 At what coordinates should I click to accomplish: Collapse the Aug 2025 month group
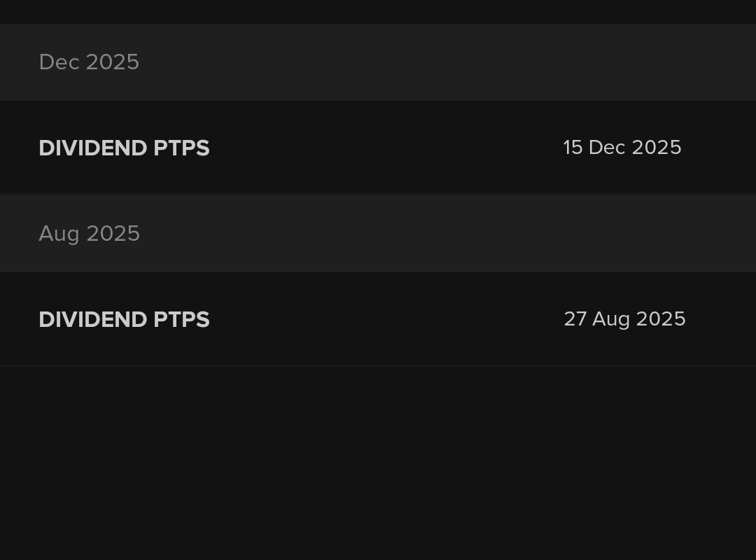coord(378,234)
